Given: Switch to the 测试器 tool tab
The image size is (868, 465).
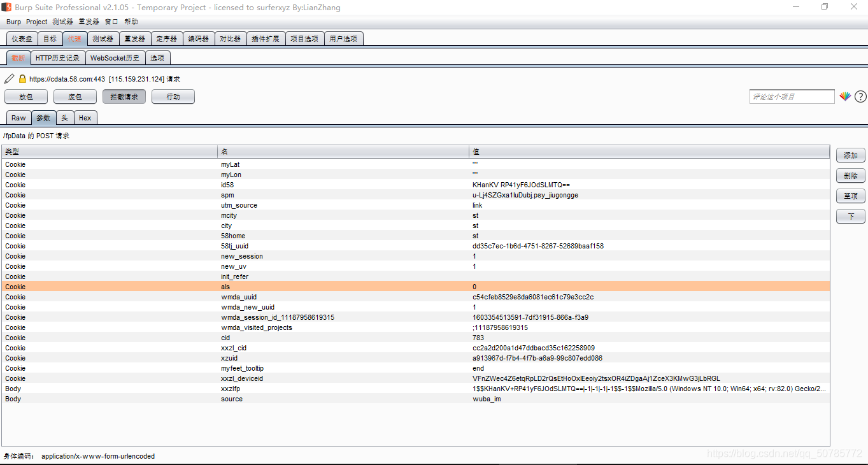Looking at the screenshot, I should pyautogui.click(x=102, y=39).
